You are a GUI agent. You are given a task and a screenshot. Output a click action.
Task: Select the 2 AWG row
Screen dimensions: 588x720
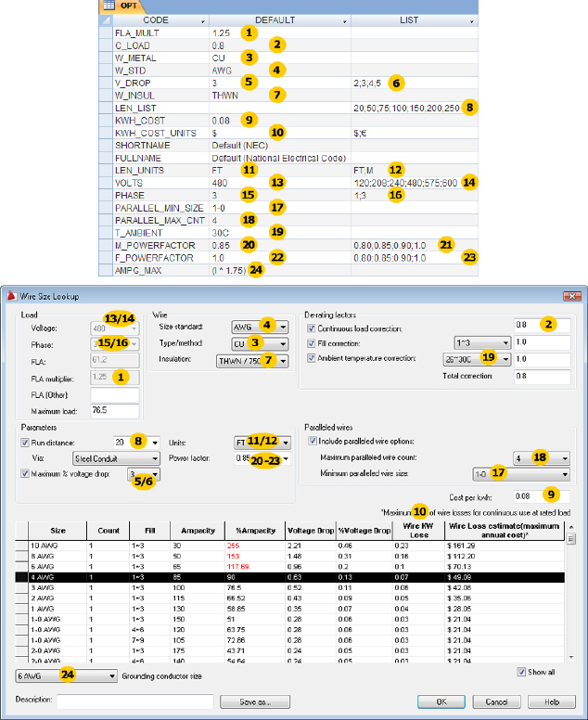(x=289, y=598)
